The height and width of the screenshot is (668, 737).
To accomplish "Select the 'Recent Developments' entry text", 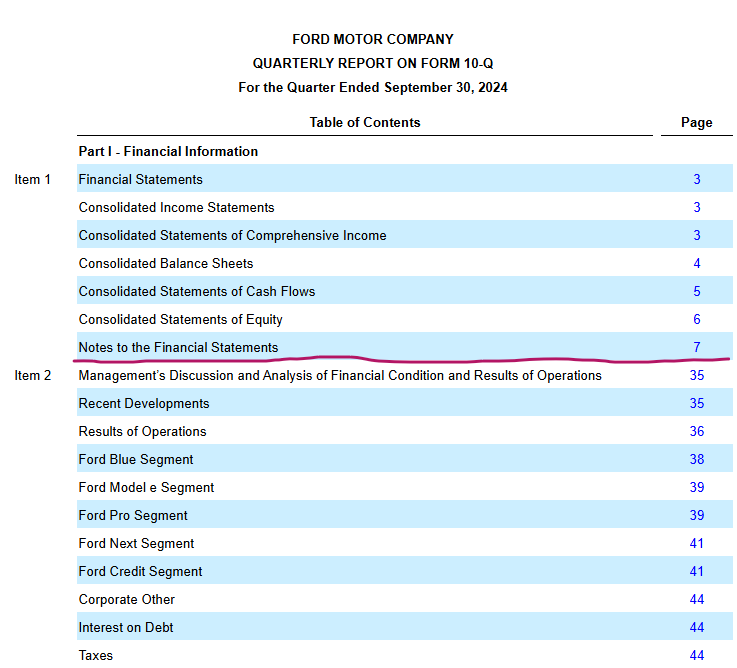I will tap(144, 403).
